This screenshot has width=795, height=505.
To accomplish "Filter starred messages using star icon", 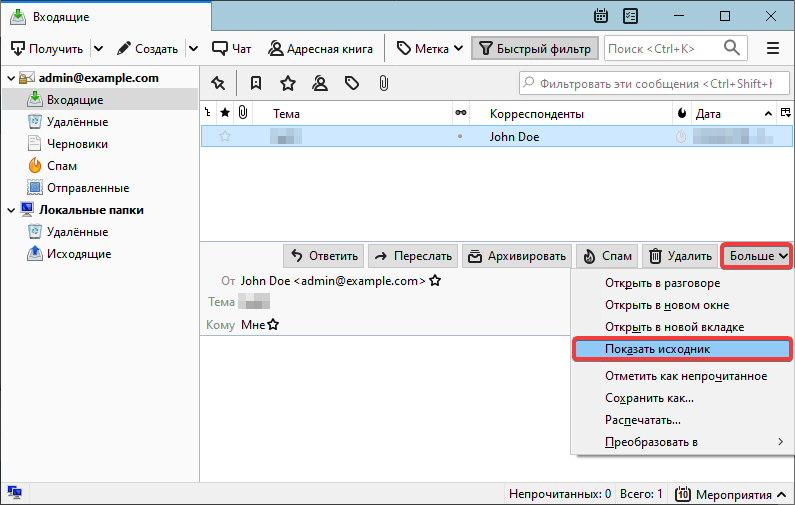I will pos(288,83).
